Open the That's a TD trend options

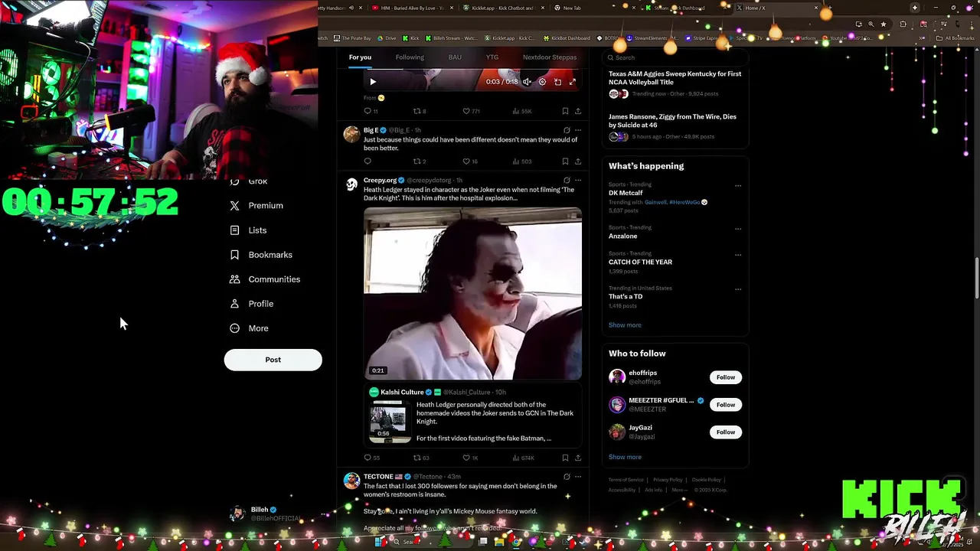coord(738,289)
